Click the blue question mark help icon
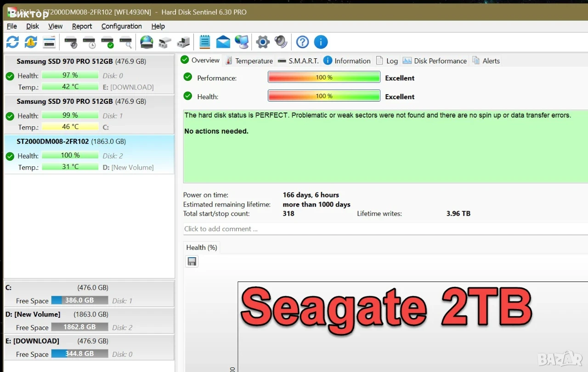The height and width of the screenshot is (372, 588). [302, 42]
